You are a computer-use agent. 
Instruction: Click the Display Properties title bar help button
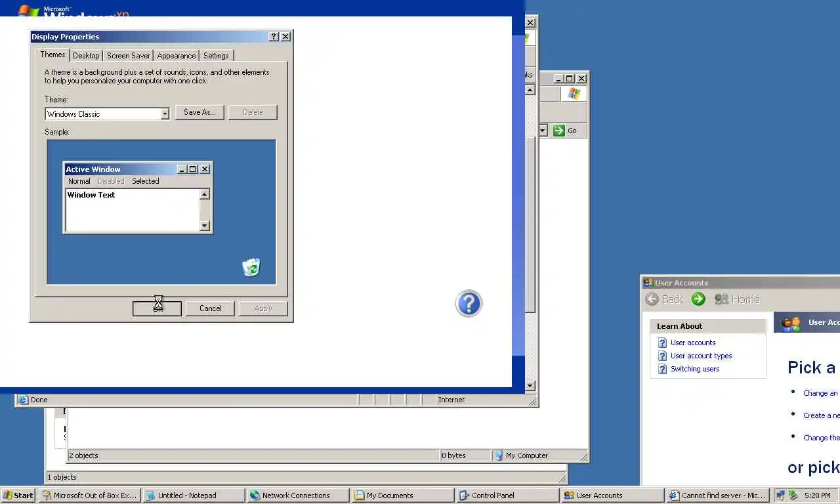click(274, 37)
